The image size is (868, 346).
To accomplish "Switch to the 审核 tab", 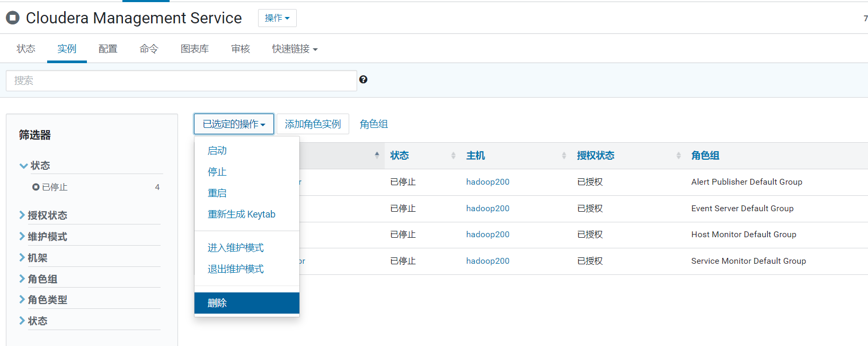I will 241,49.
